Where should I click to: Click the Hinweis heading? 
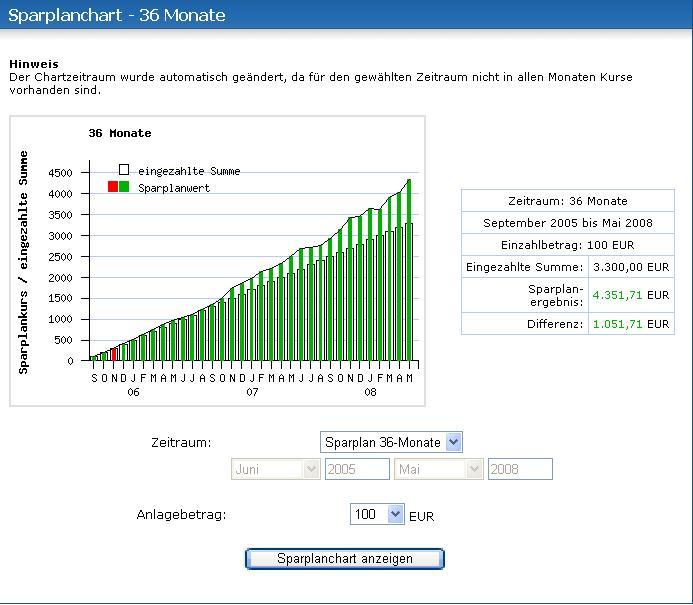tap(34, 64)
